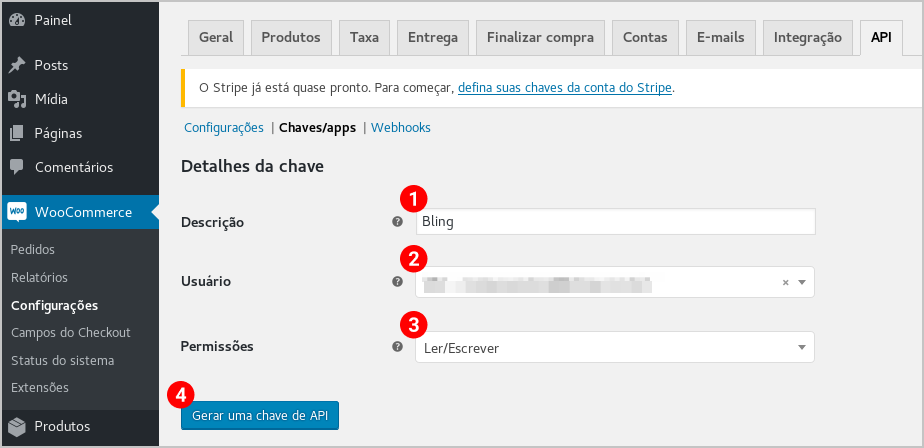Open the Taxa tab

(x=364, y=37)
